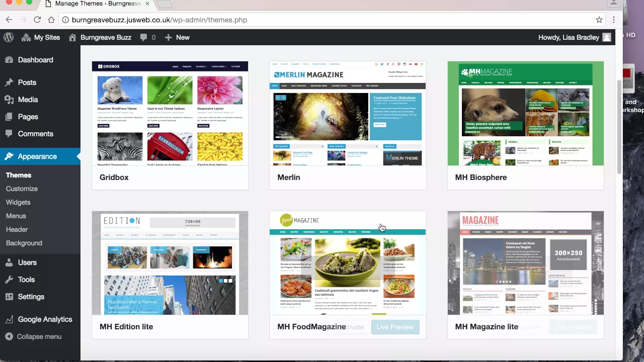Click the Posts pin icon
Screen dimensions: 644x362
9,82
